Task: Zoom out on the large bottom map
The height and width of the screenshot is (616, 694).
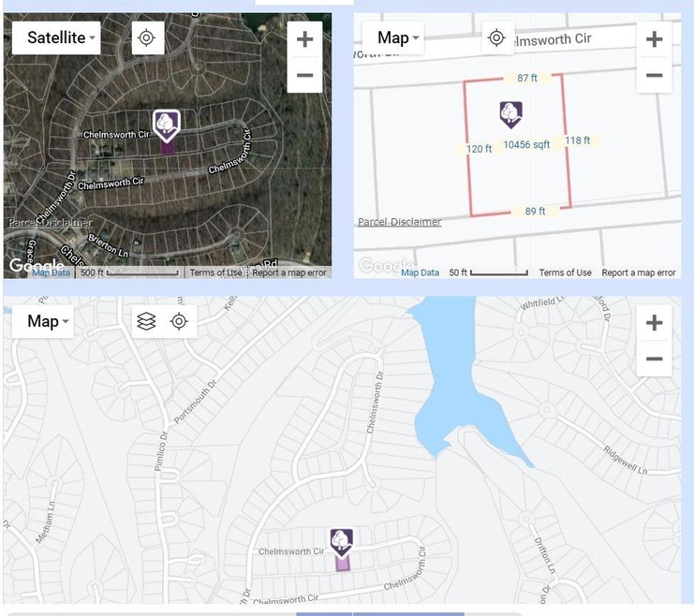Action: coord(654,359)
